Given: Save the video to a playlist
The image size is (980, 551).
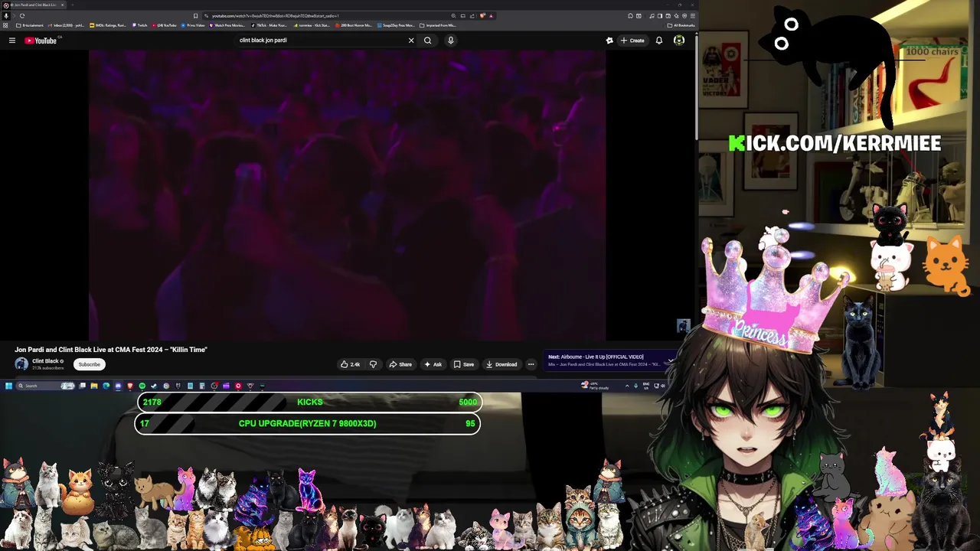Looking at the screenshot, I should click(x=464, y=364).
